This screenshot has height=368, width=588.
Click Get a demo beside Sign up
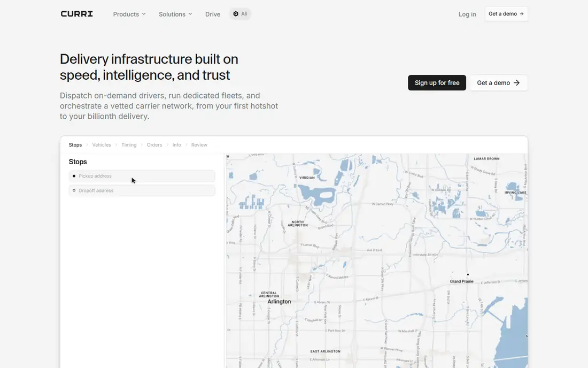click(498, 83)
